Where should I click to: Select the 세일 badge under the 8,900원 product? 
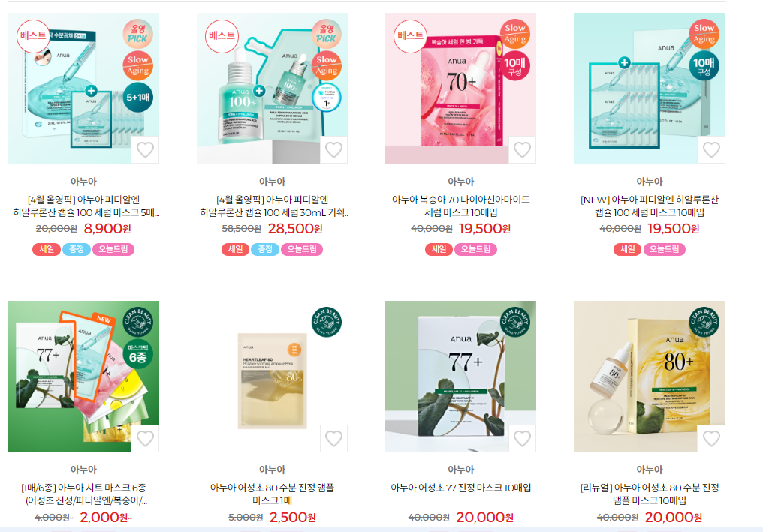tap(47, 249)
